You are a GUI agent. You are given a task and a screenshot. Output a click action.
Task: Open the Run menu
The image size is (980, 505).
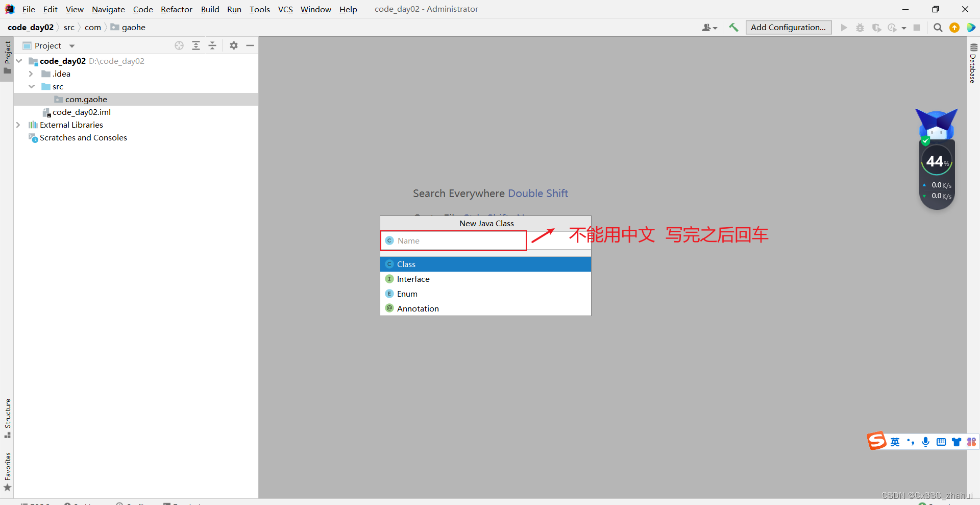234,9
